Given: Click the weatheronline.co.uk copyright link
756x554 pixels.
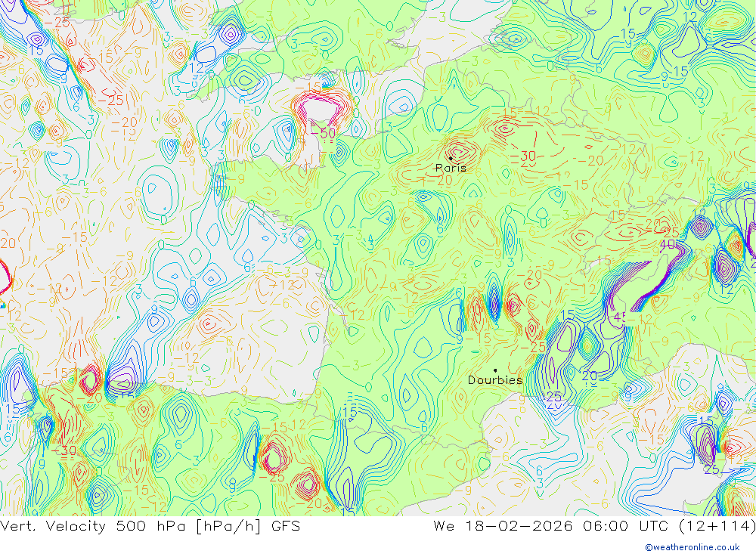Looking at the screenshot, I should click(x=692, y=547).
